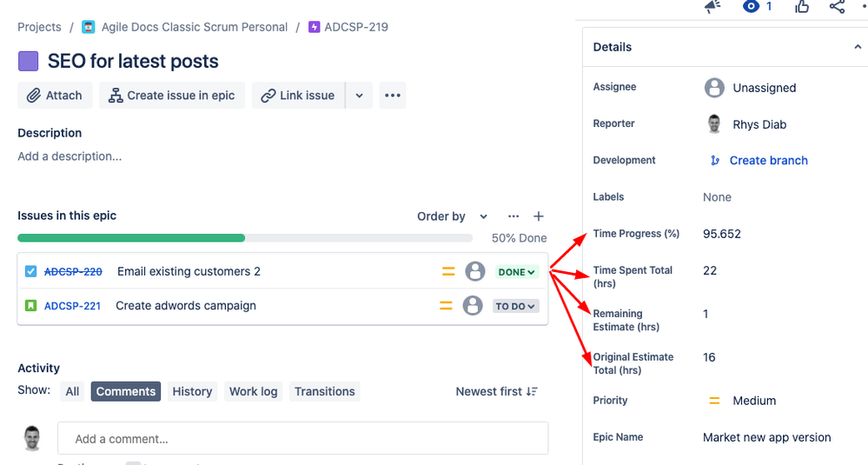Click the Unassigned assignee avatar icon
The height and width of the screenshot is (465, 868).
coord(714,88)
